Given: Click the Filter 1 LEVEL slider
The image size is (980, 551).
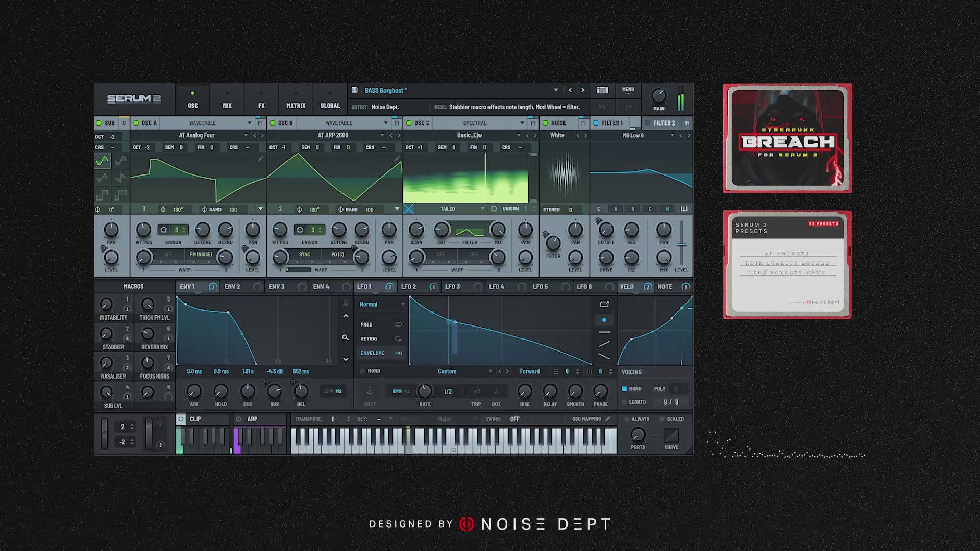Looking at the screenshot, I should pos(681,245).
